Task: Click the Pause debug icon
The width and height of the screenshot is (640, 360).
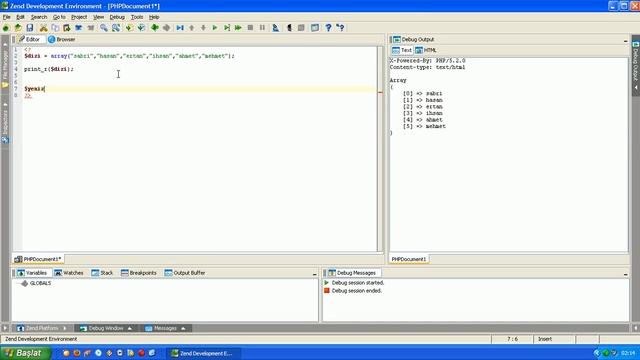Action: [x=262, y=28]
